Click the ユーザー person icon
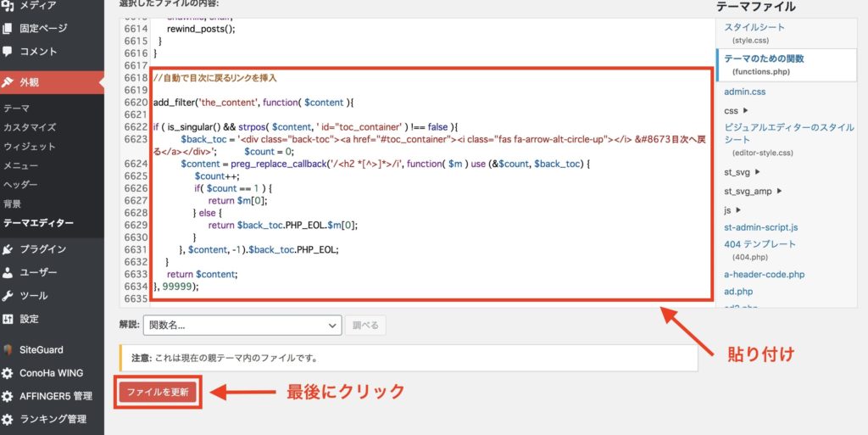Screen dimensions: 868x435 point(7,273)
